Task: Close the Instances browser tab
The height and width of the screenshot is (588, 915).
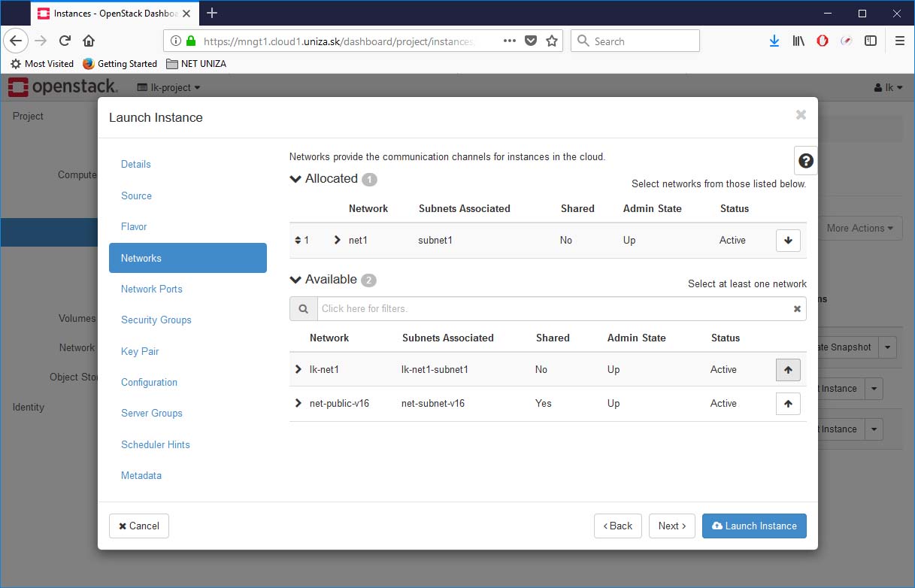Action: (186, 14)
